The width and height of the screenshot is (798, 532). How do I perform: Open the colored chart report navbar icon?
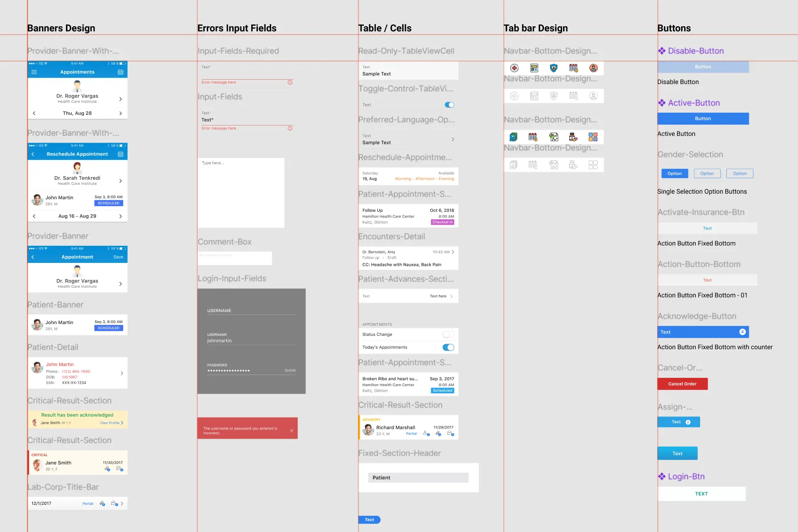click(553, 137)
